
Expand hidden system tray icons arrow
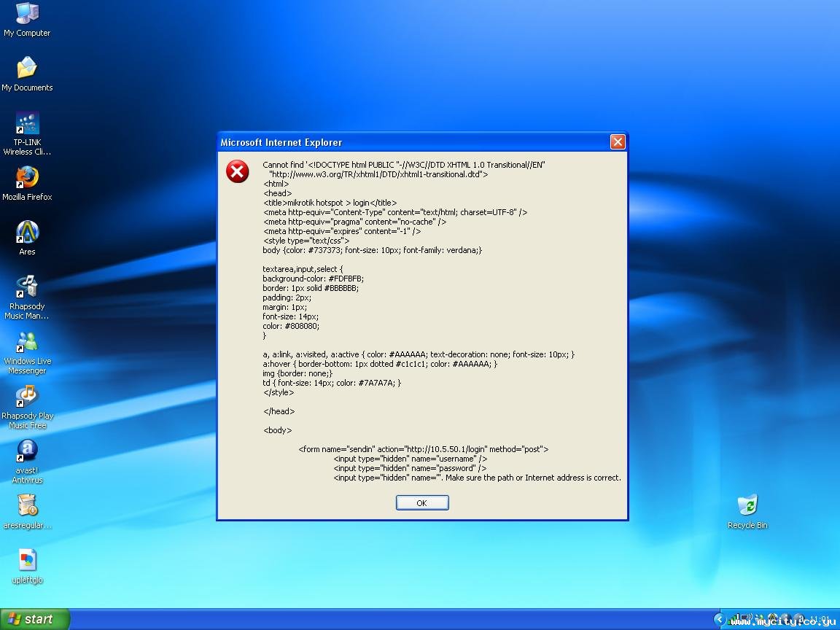pyautogui.click(x=720, y=619)
